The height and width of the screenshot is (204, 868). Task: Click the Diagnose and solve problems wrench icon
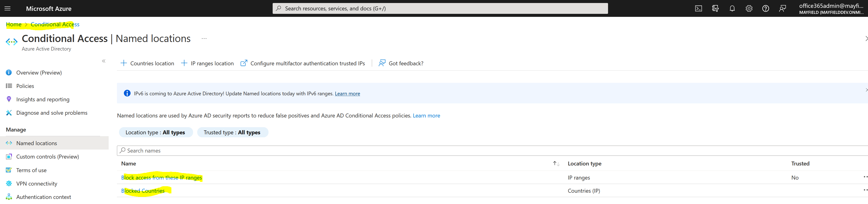(9, 113)
